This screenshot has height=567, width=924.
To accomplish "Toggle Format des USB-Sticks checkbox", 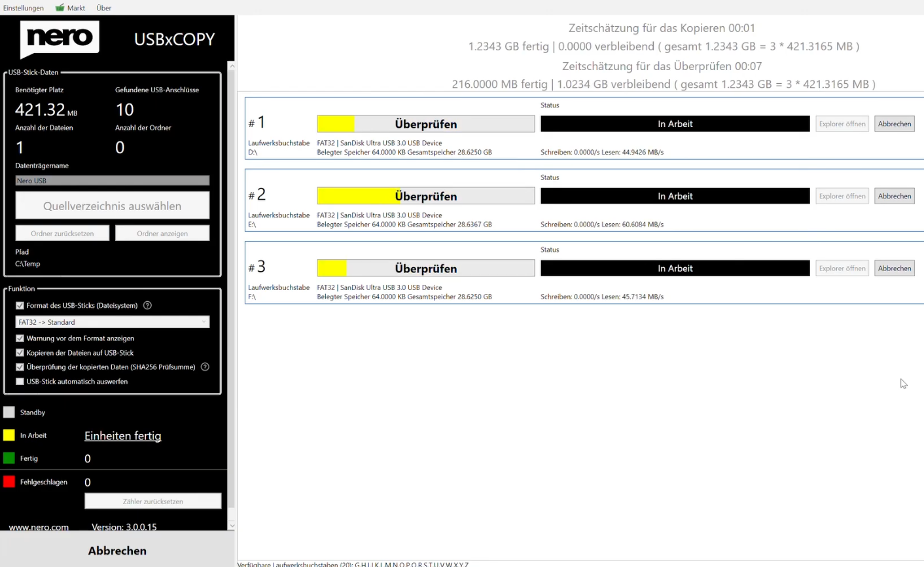I will 20,305.
